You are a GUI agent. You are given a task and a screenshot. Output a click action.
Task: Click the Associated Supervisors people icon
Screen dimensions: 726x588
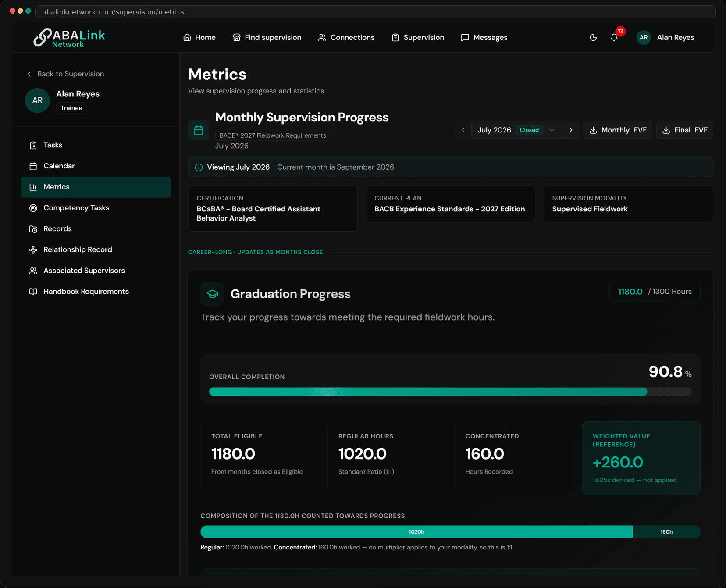pyautogui.click(x=33, y=271)
